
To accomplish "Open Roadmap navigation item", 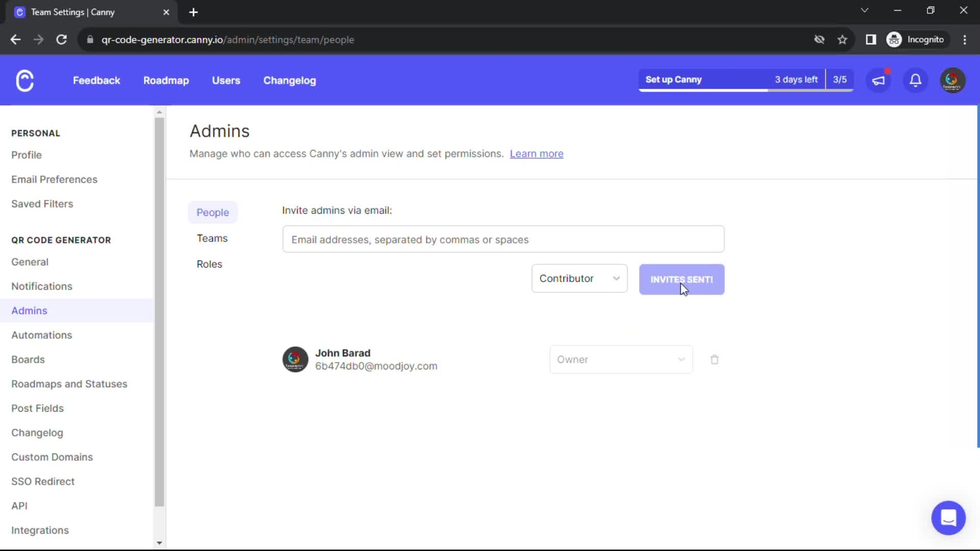I will [165, 80].
